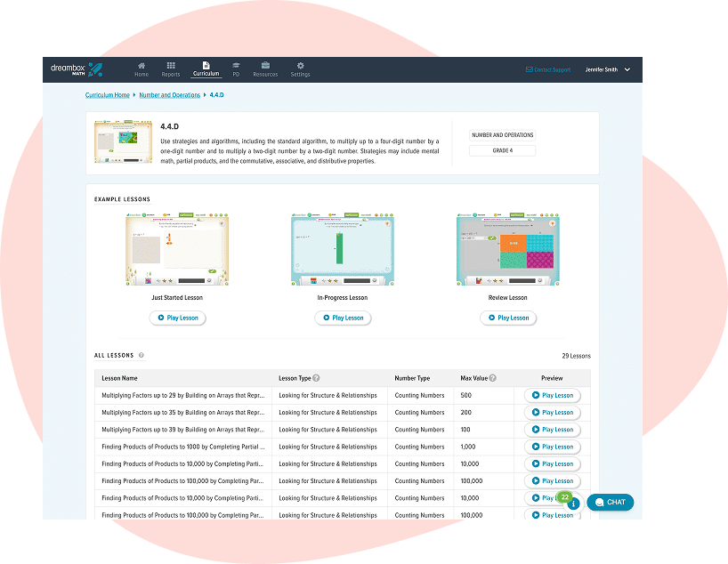Click the Contact Support link
Screen dimensions: 728x564
548,69
